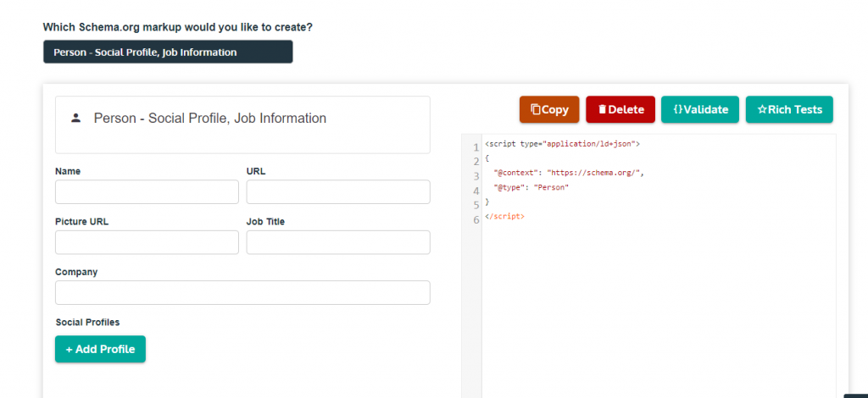Image resolution: width=868 pixels, height=398 pixels.
Task: Focus the Job Title input field
Action: point(338,242)
